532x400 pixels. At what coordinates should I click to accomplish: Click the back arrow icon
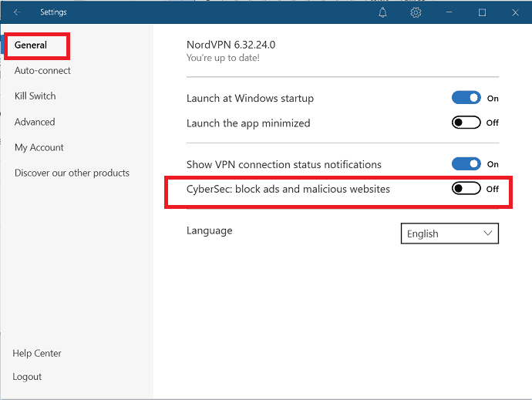pyautogui.click(x=17, y=12)
